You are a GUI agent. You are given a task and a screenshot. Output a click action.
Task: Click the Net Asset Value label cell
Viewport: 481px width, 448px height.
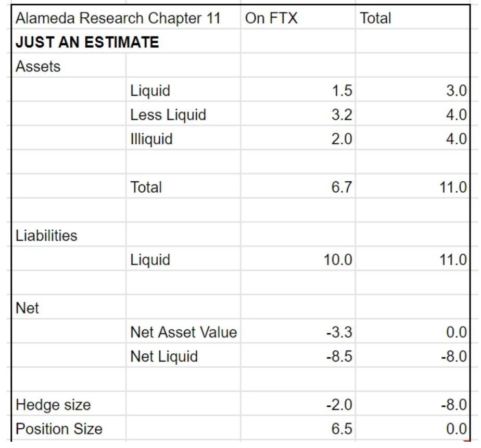click(x=183, y=331)
